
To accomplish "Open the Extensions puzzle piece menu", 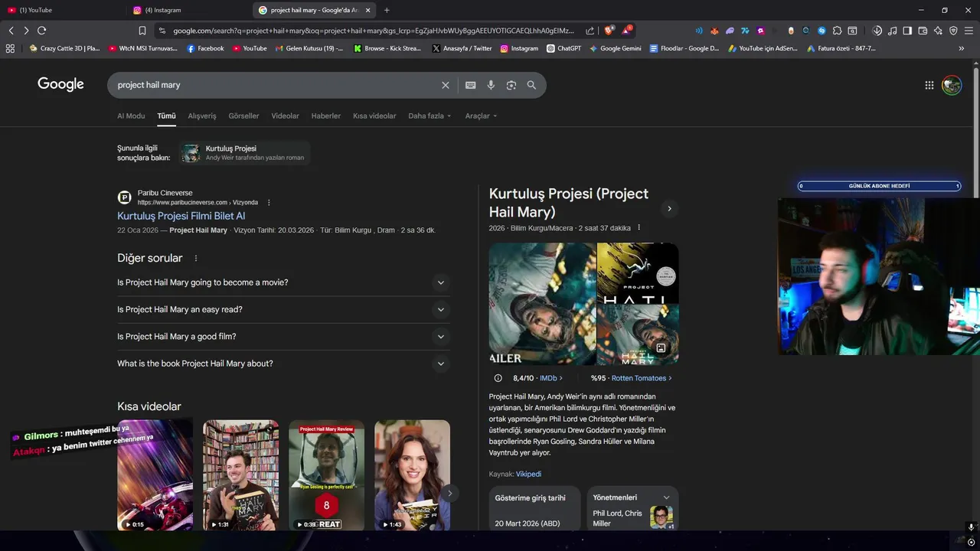I will point(837,31).
